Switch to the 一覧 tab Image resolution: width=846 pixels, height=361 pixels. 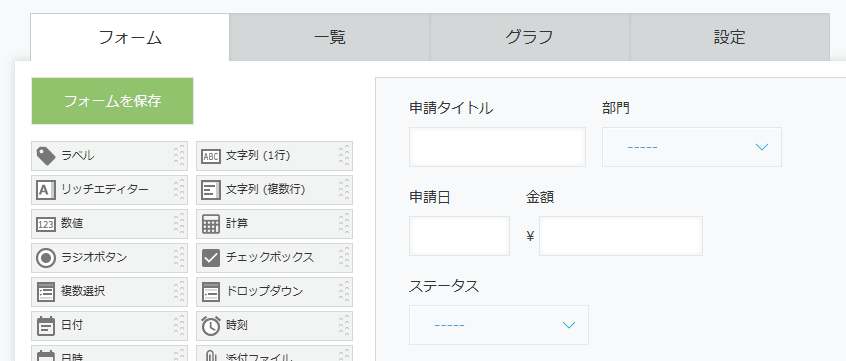pos(330,37)
